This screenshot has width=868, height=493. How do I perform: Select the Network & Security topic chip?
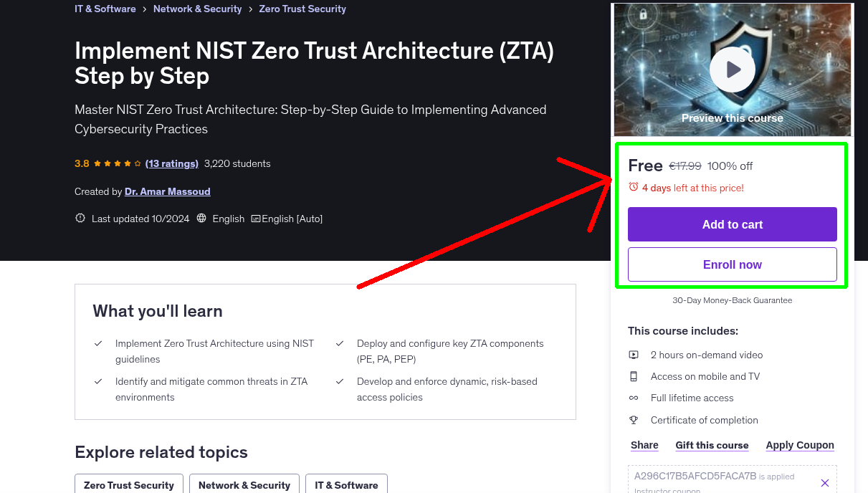244,485
